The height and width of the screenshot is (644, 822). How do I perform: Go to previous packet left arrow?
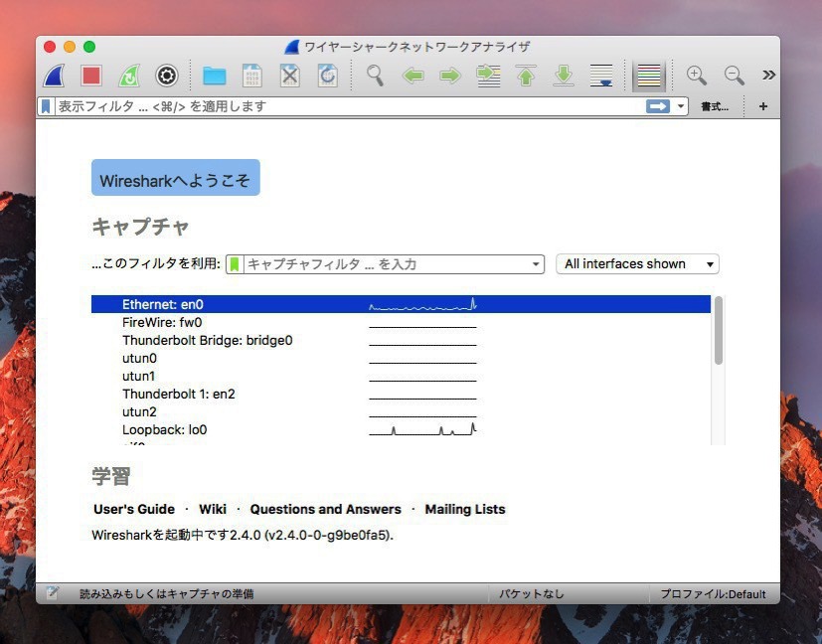click(x=413, y=76)
